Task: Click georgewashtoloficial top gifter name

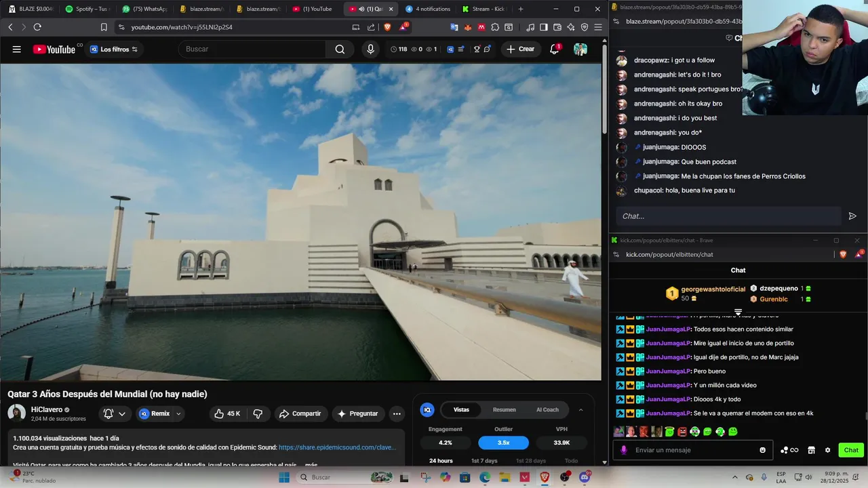Action: pyautogui.click(x=713, y=289)
